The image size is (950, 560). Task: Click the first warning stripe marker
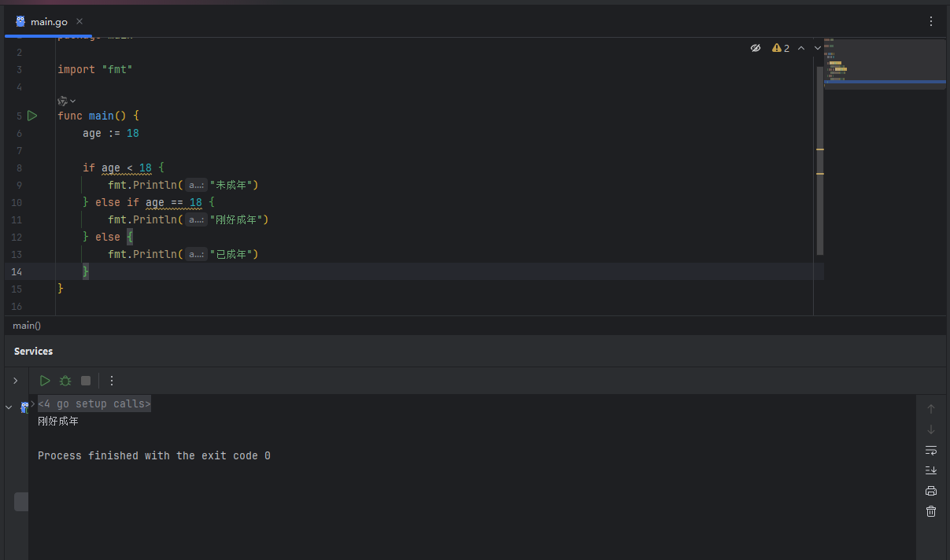coord(820,149)
